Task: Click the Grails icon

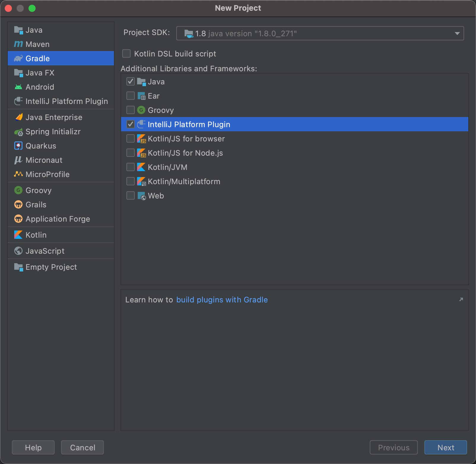Action: (x=18, y=204)
